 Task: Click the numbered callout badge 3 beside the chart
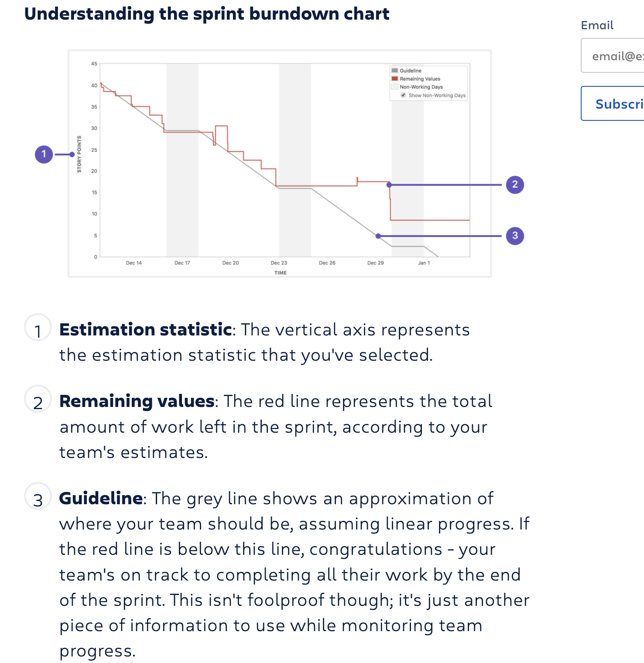click(514, 236)
